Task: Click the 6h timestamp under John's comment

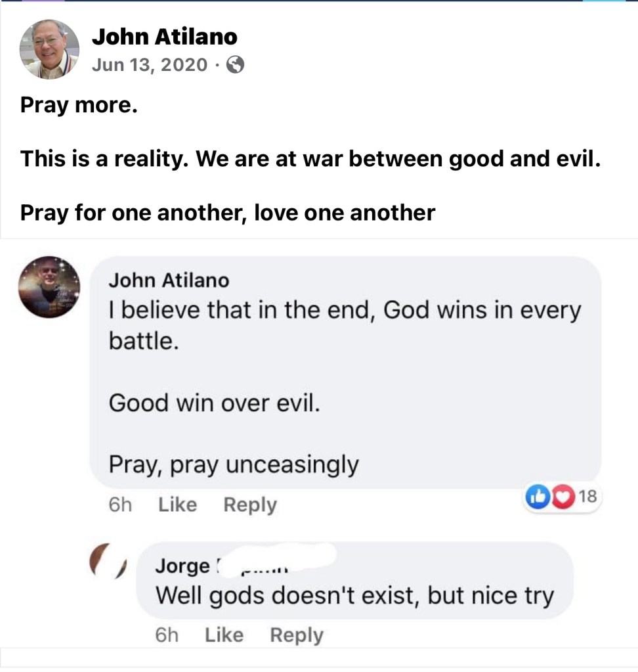Action: (120, 504)
